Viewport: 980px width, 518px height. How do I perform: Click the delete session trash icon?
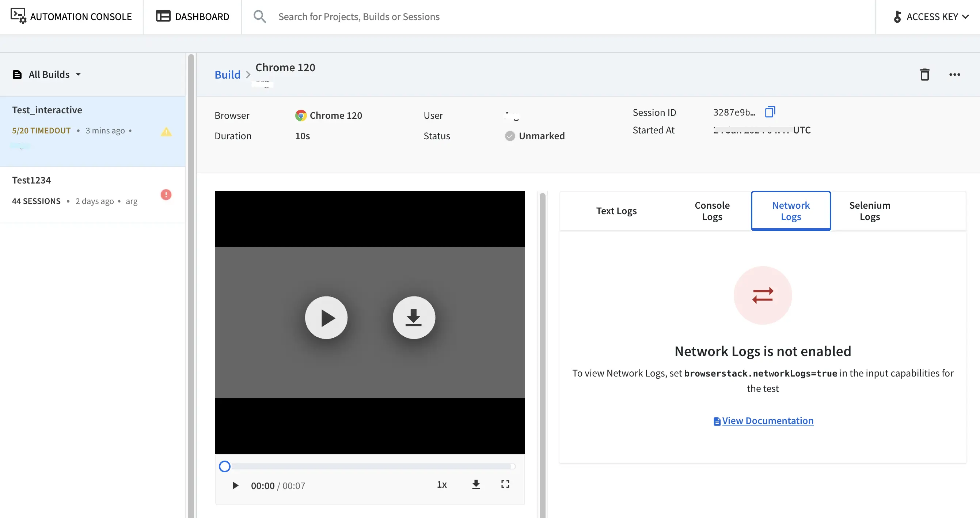924,75
